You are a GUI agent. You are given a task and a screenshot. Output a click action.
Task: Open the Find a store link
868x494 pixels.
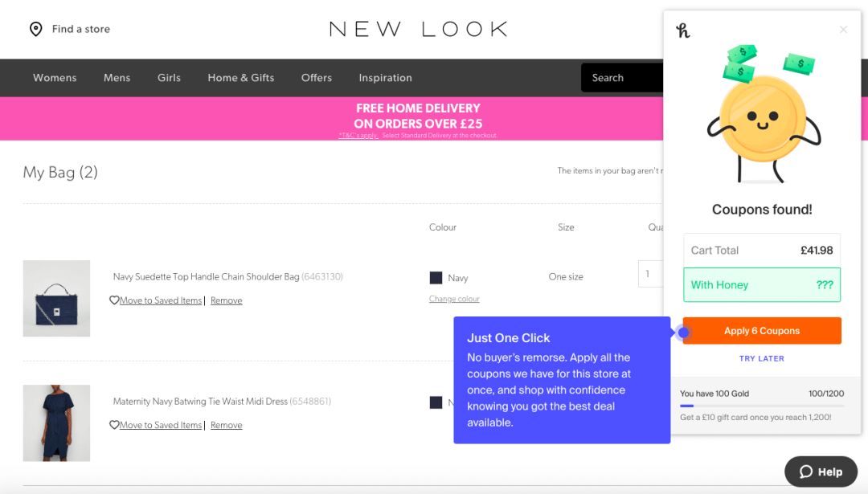81,29
